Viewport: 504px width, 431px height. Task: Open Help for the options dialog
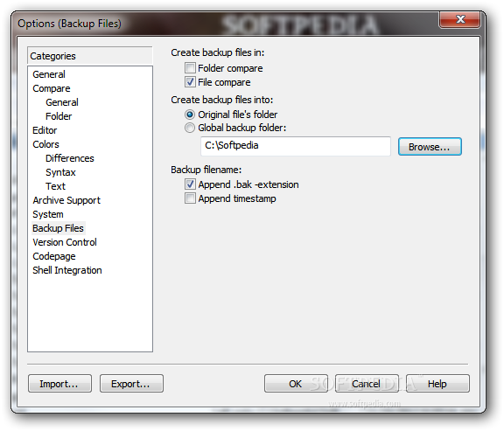point(437,384)
